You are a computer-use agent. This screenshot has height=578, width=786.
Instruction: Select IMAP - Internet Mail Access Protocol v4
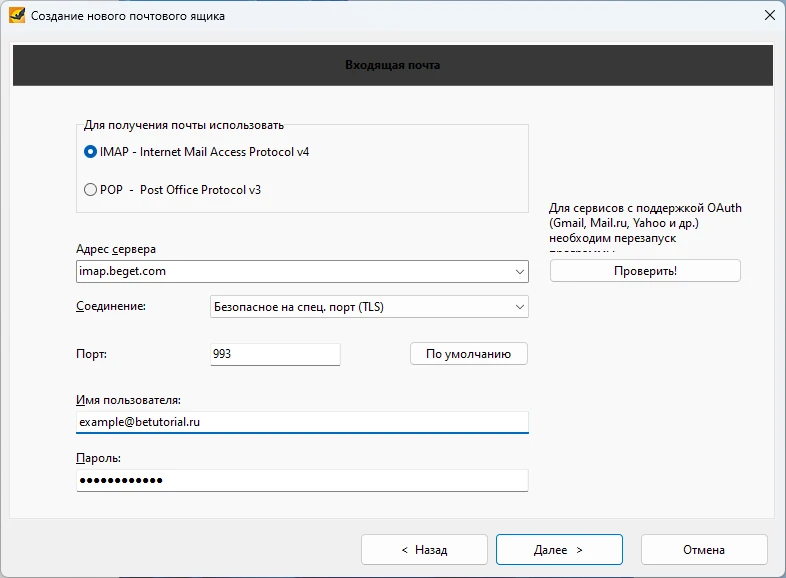(91, 152)
